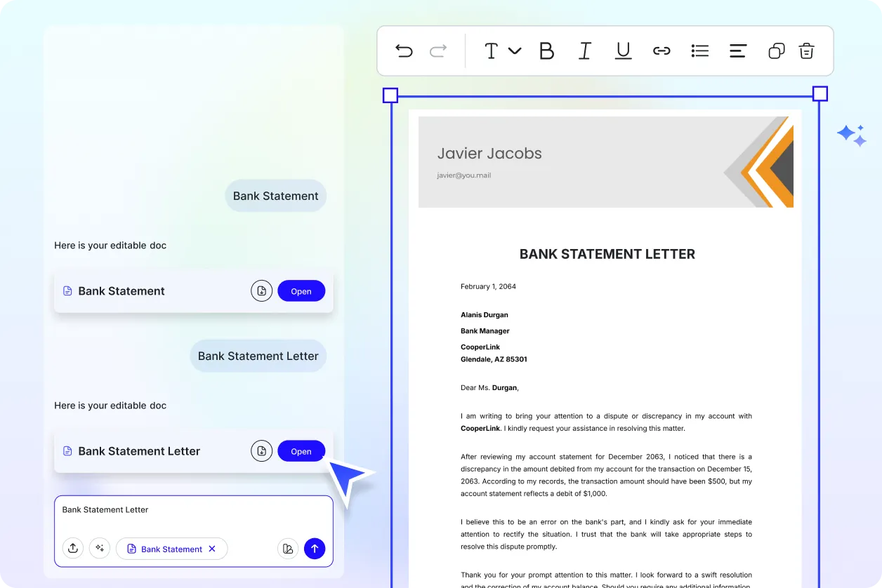Underline the selected text
Viewport: 882px width, 588px height.
point(623,51)
